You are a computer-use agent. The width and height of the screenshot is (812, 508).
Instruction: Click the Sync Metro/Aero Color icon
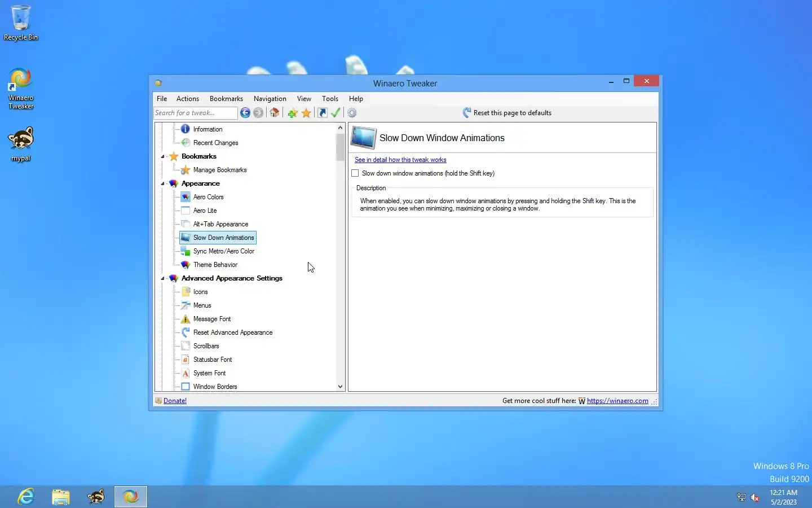(x=186, y=251)
